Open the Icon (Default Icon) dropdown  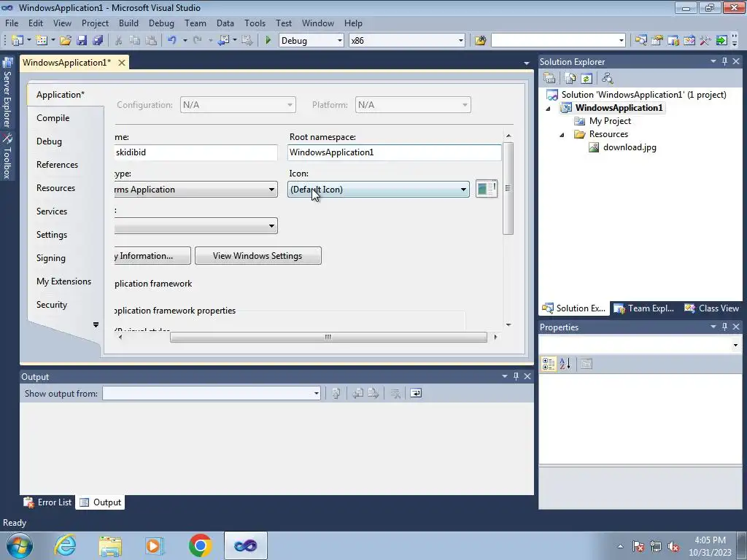coord(379,189)
